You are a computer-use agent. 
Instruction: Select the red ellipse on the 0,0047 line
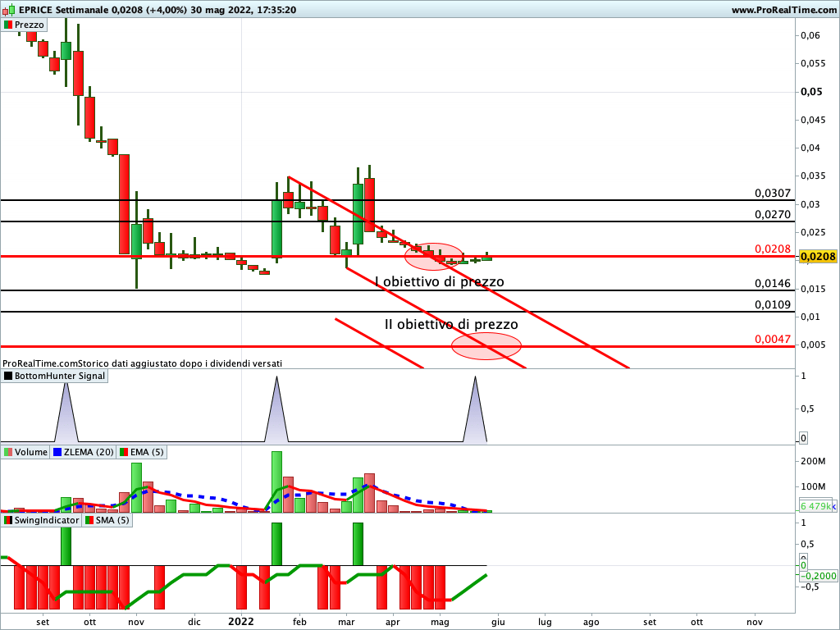pyautogui.click(x=486, y=346)
